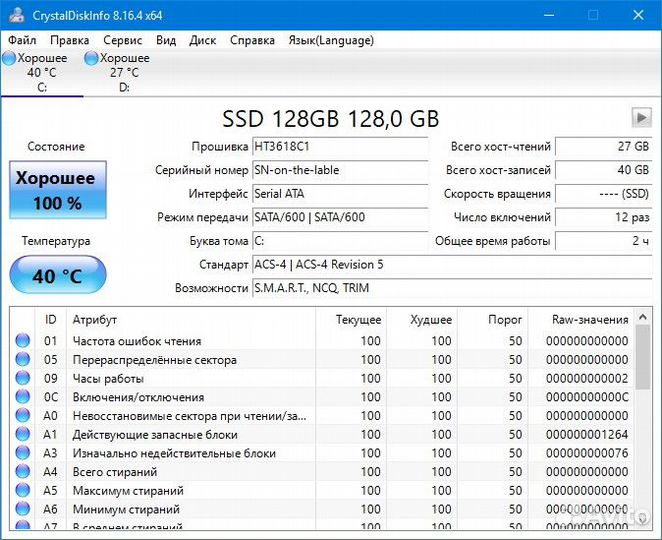This screenshot has width=662, height=540.
Task: Open the Файл menu
Action: [x=22, y=41]
